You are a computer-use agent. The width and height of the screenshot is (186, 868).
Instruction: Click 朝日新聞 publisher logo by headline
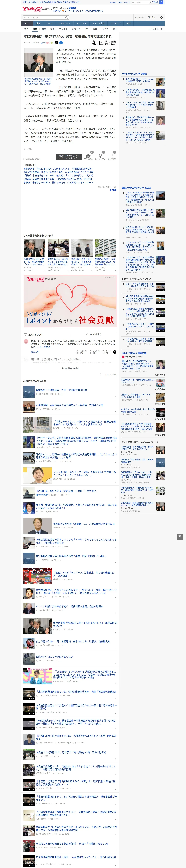pyautogui.click(x=104, y=43)
